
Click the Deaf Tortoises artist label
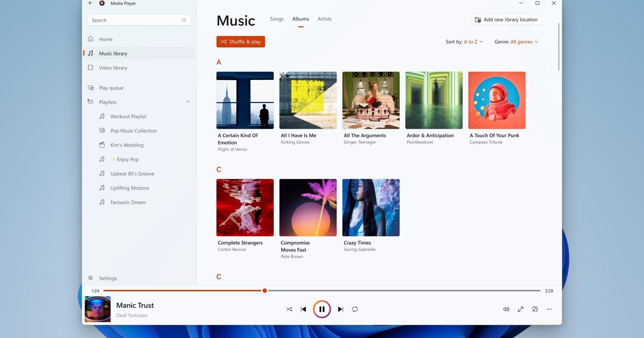tap(132, 315)
